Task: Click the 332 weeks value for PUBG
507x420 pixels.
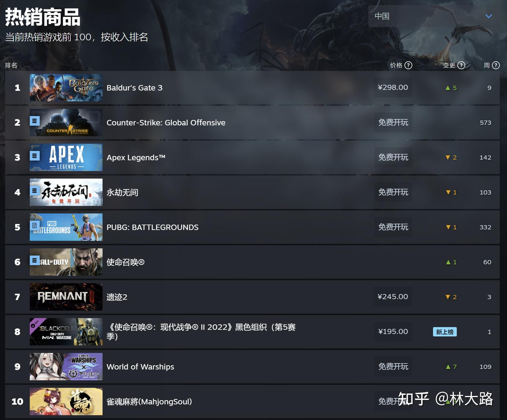Action: (485, 227)
